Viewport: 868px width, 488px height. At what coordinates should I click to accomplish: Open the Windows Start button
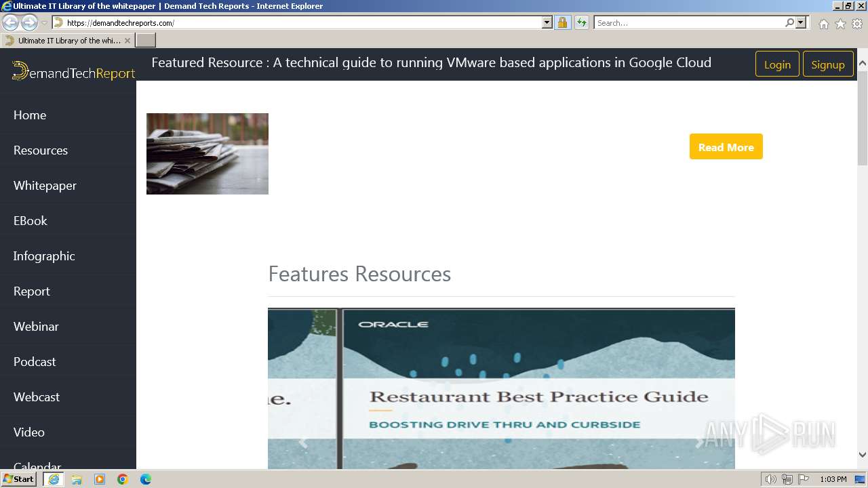tap(19, 479)
